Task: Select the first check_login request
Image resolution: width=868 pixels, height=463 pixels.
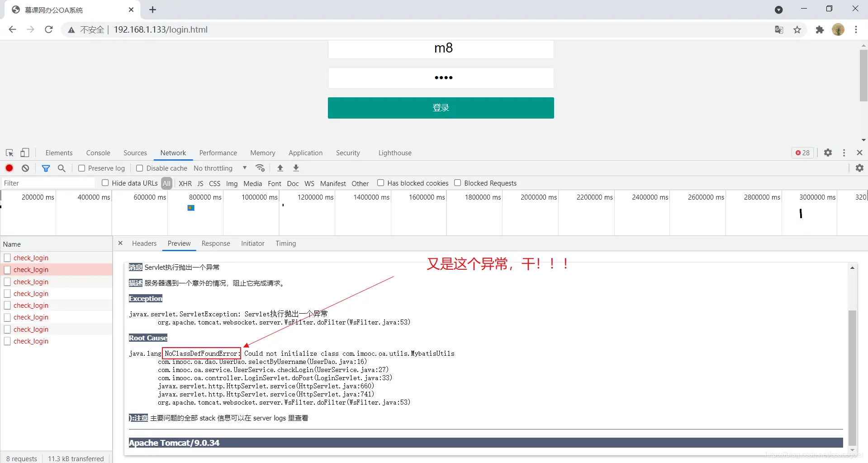Action: click(56, 258)
